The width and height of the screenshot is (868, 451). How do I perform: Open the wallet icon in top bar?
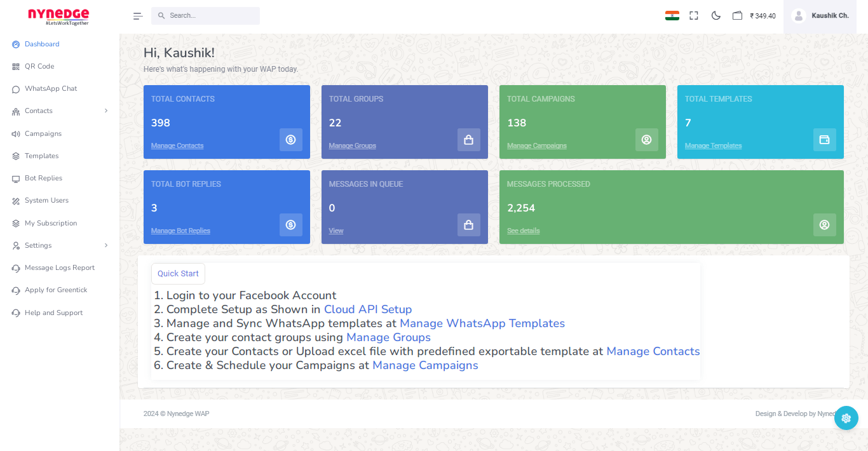point(737,15)
